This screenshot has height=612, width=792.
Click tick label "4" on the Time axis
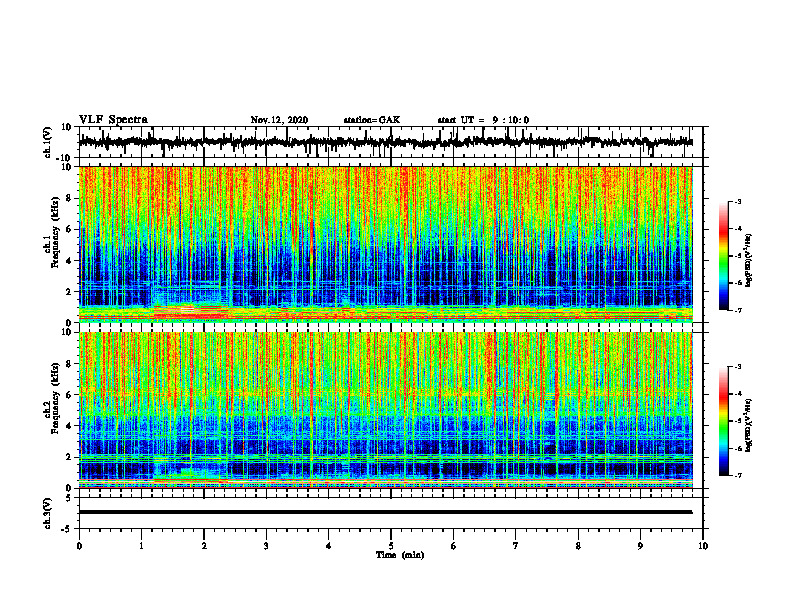click(x=329, y=546)
